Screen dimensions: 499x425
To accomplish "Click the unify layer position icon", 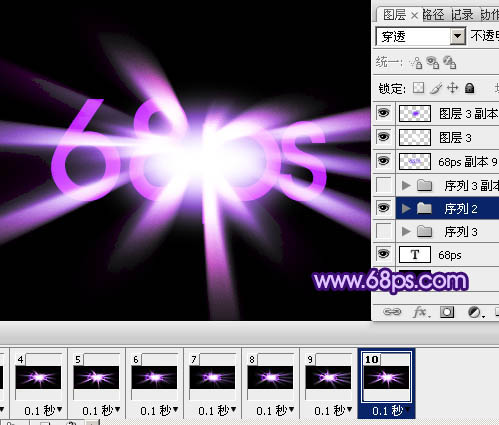I will pos(416,62).
